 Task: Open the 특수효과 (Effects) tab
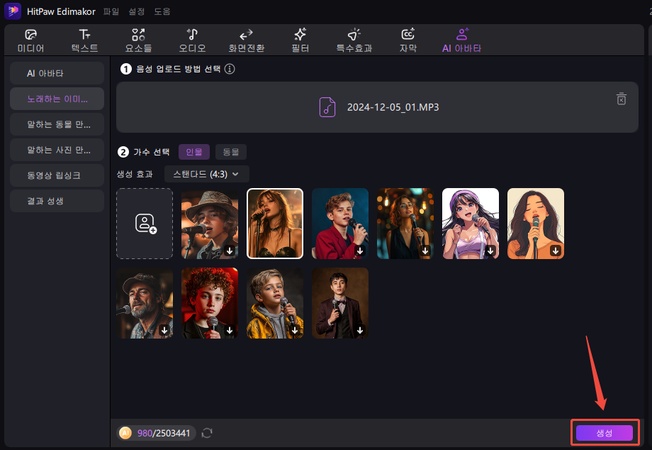pyautogui.click(x=353, y=40)
